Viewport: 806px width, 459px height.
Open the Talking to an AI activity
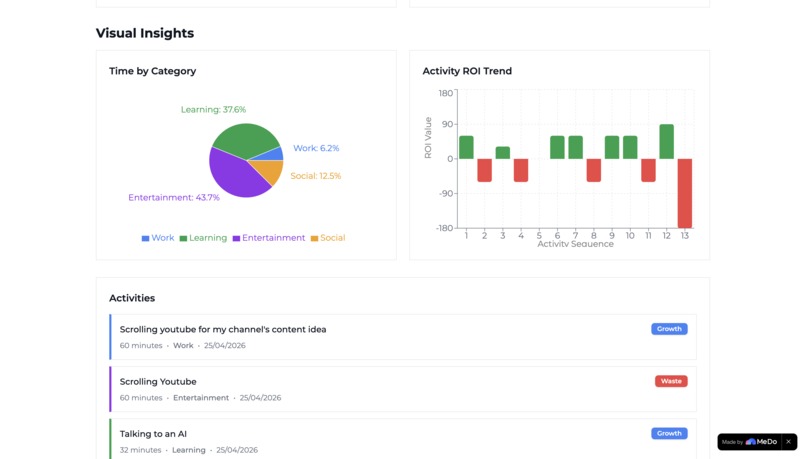coord(403,439)
